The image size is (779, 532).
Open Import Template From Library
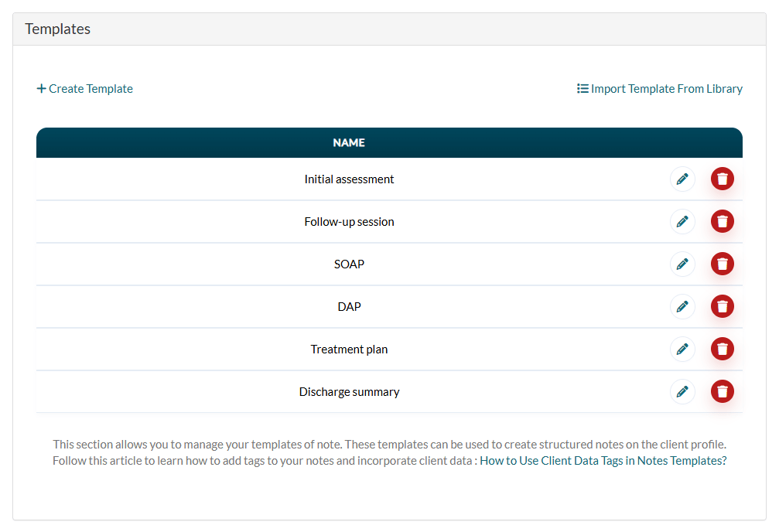(659, 89)
